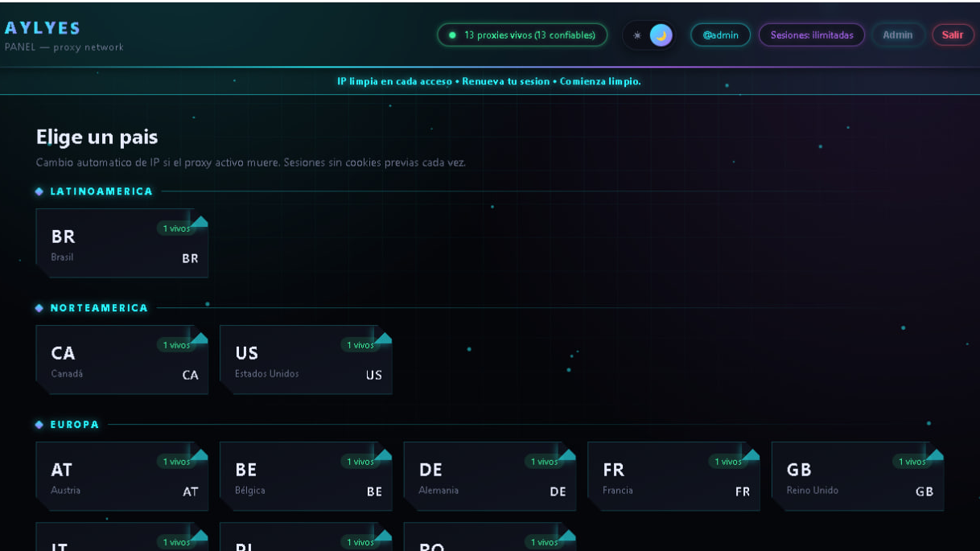Select the moon dark-theme icon
This screenshot has width=980, height=551.
coord(661,35)
